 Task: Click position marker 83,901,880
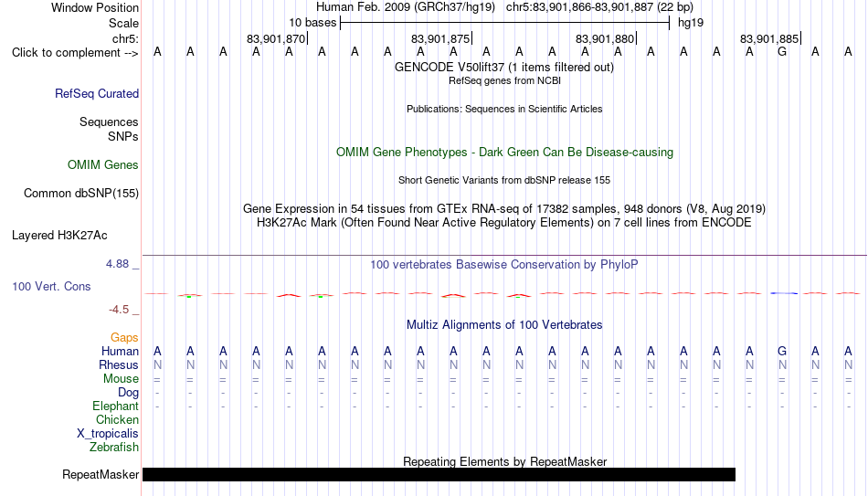[606, 38]
